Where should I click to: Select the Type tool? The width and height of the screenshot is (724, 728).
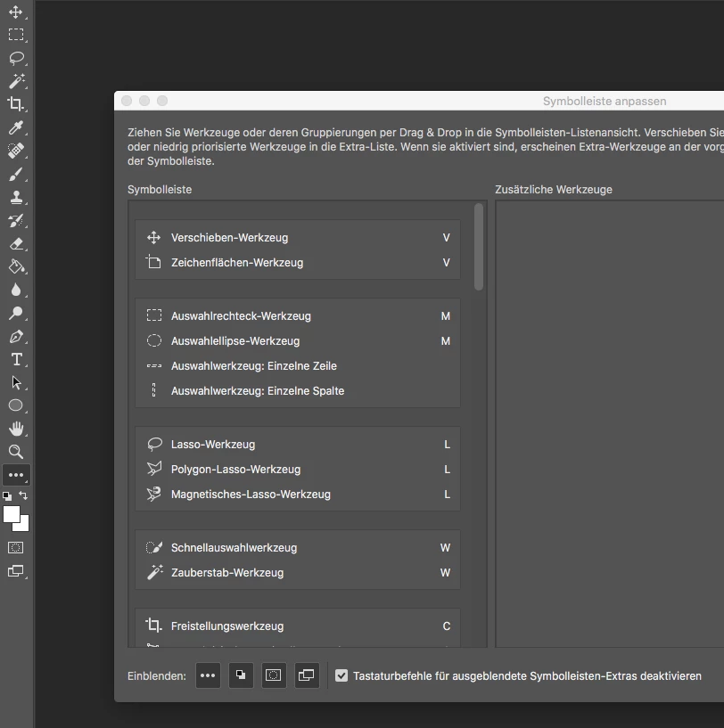click(16, 360)
